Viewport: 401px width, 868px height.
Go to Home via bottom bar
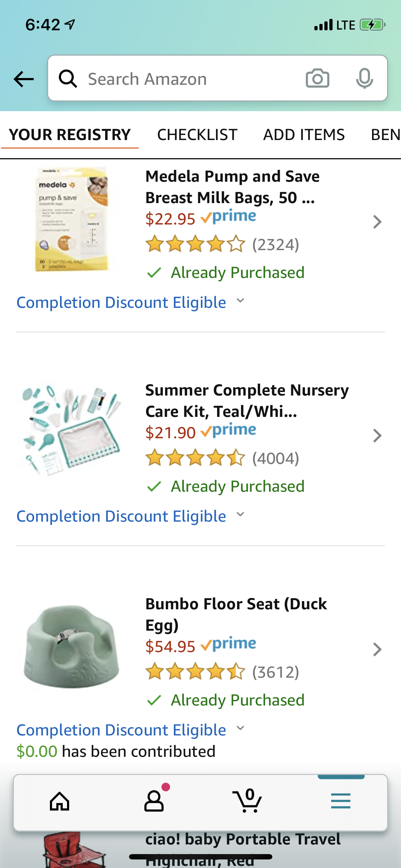click(x=60, y=802)
